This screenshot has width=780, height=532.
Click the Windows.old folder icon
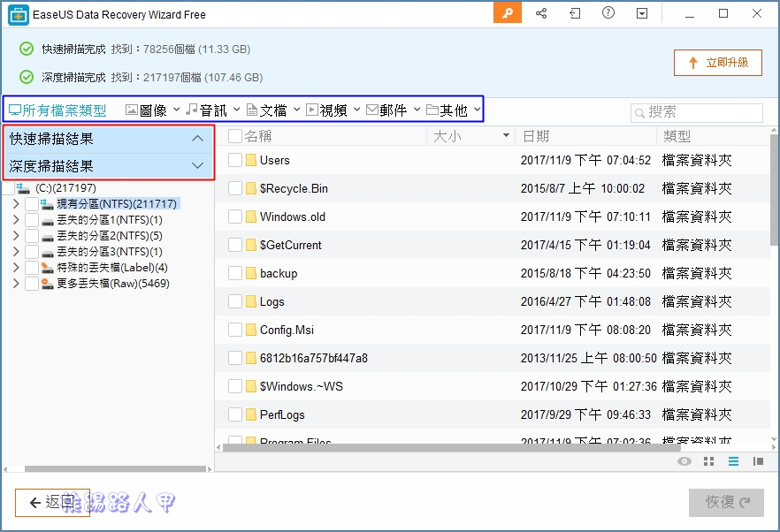point(251,217)
